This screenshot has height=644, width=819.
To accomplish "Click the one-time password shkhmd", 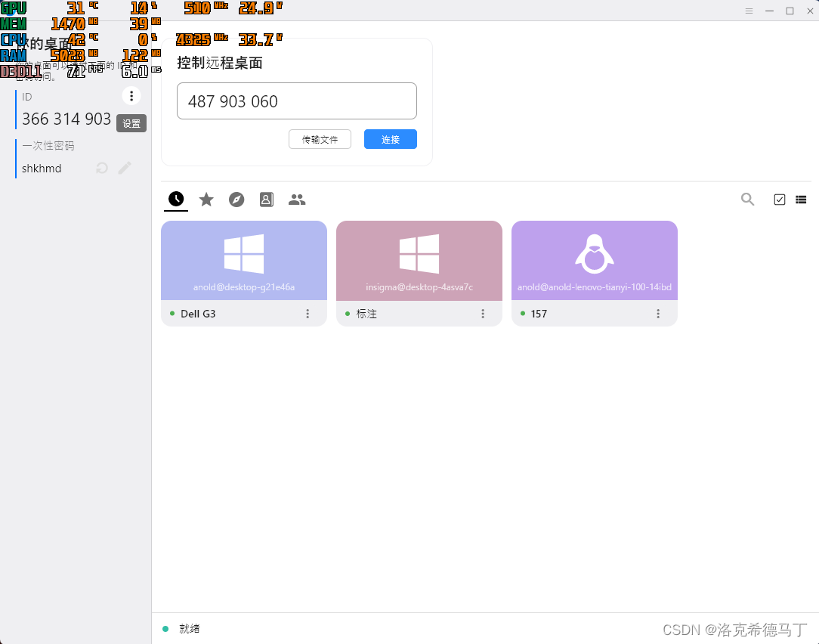I will tap(42, 169).
